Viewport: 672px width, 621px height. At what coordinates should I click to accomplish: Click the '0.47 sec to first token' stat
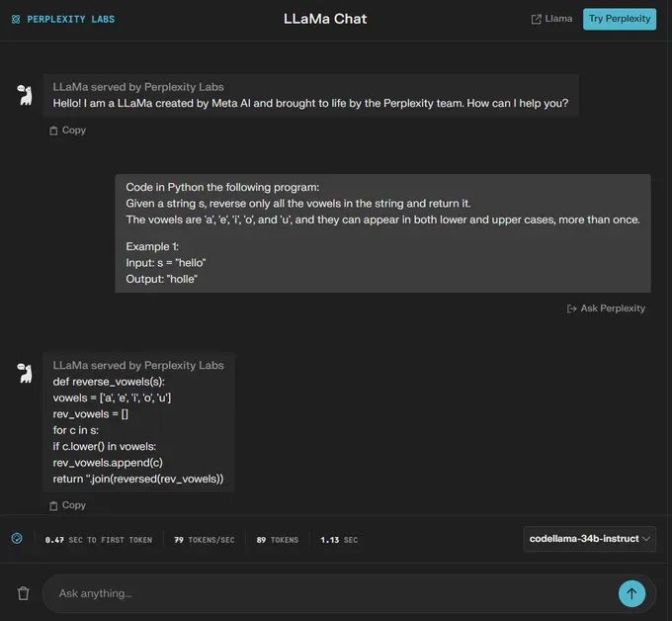pyautogui.click(x=99, y=540)
